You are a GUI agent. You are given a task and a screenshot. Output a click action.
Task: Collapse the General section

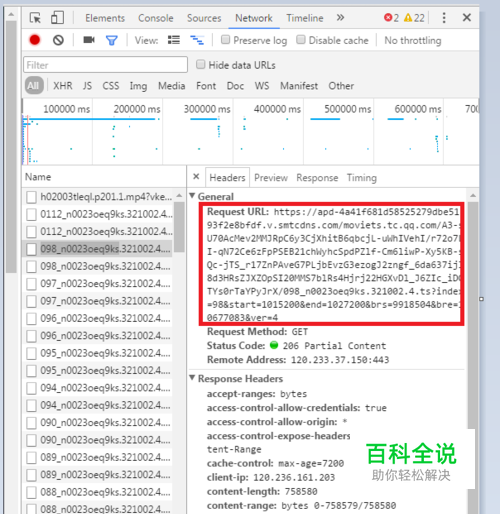(x=192, y=196)
